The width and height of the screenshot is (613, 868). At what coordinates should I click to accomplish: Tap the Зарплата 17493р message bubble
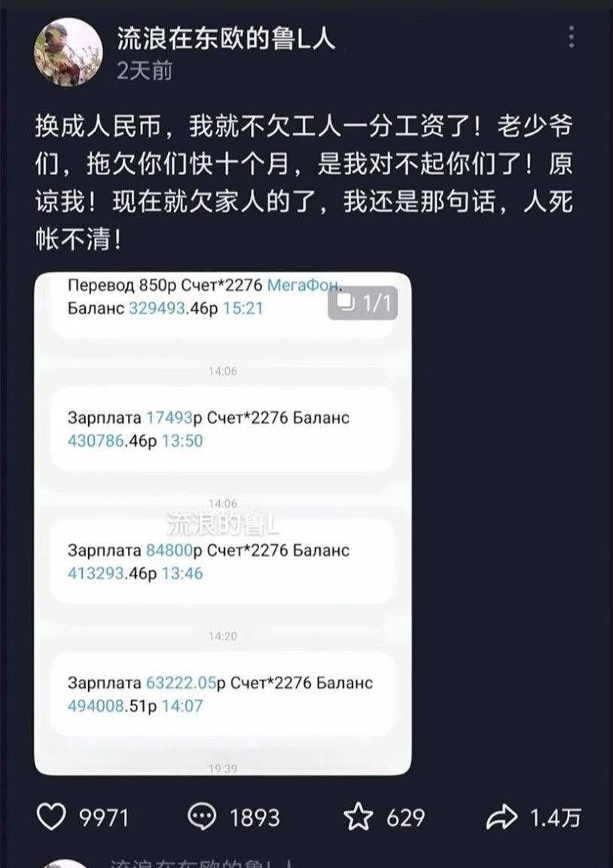point(222,429)
